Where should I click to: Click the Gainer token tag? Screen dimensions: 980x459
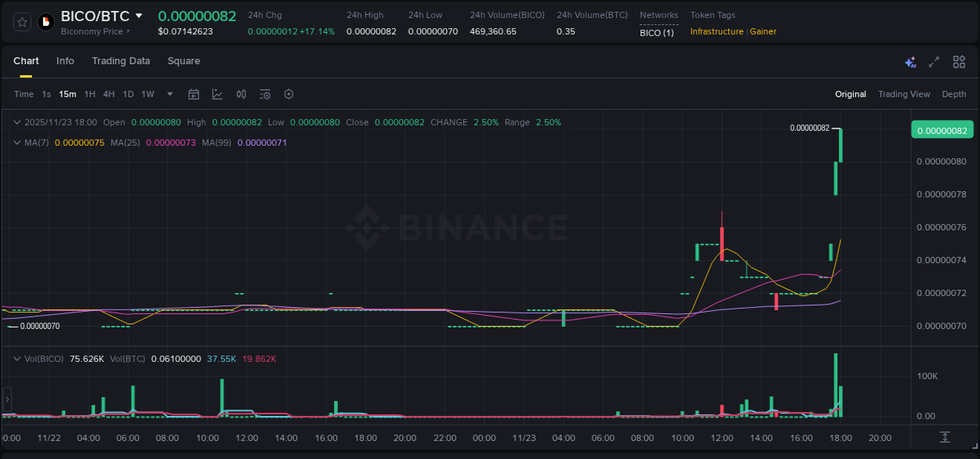(763, 31)
